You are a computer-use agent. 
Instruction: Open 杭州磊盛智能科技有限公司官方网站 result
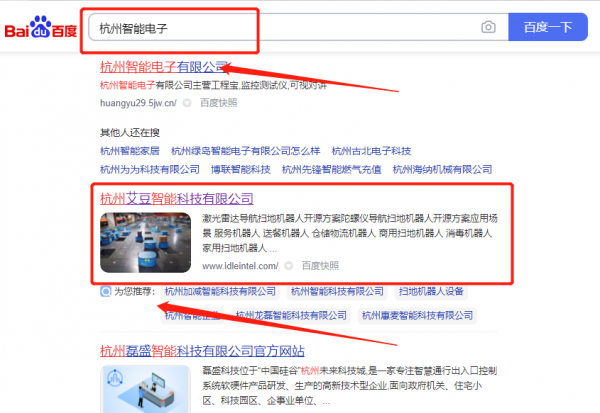(x=202, y=351)
